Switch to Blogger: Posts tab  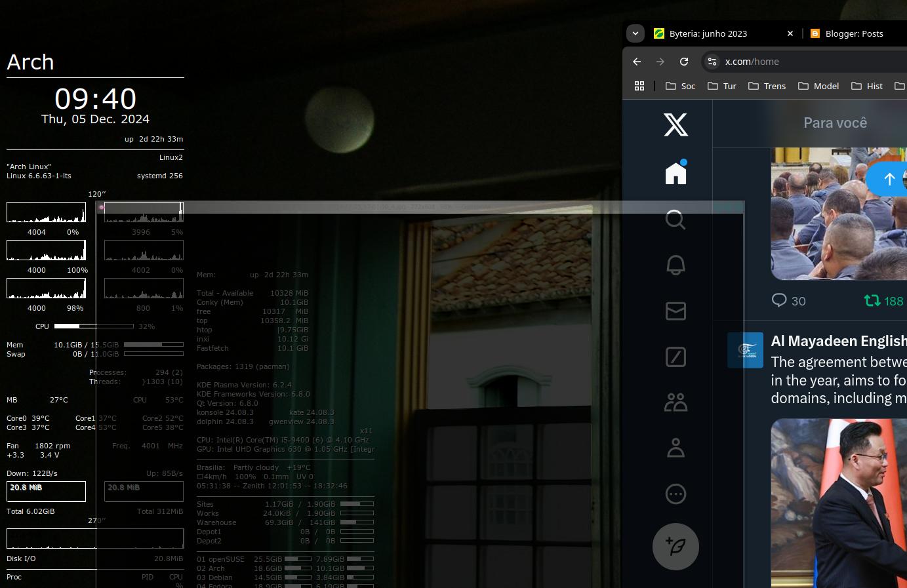point(854,33)
